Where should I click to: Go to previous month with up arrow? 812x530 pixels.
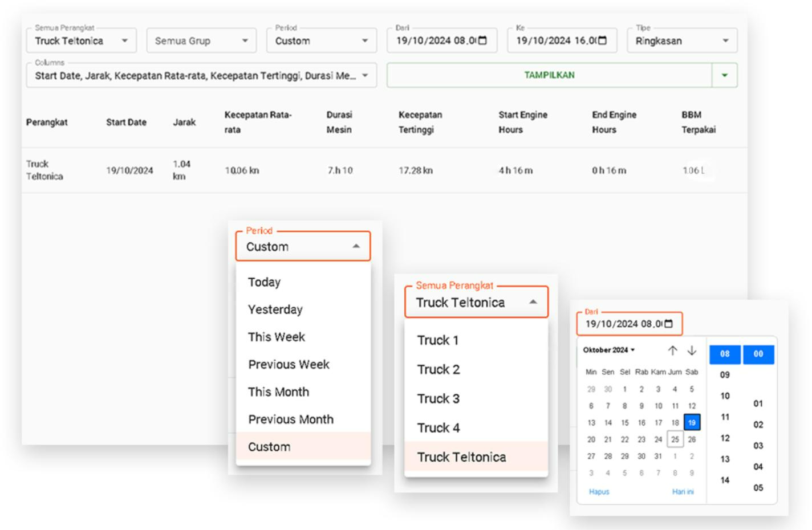pos(673,350)
